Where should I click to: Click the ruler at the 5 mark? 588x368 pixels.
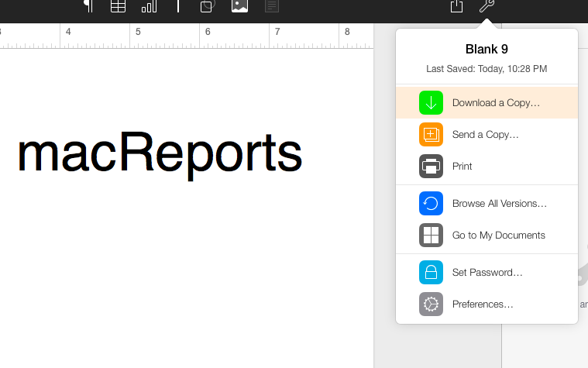click(138, 32)
